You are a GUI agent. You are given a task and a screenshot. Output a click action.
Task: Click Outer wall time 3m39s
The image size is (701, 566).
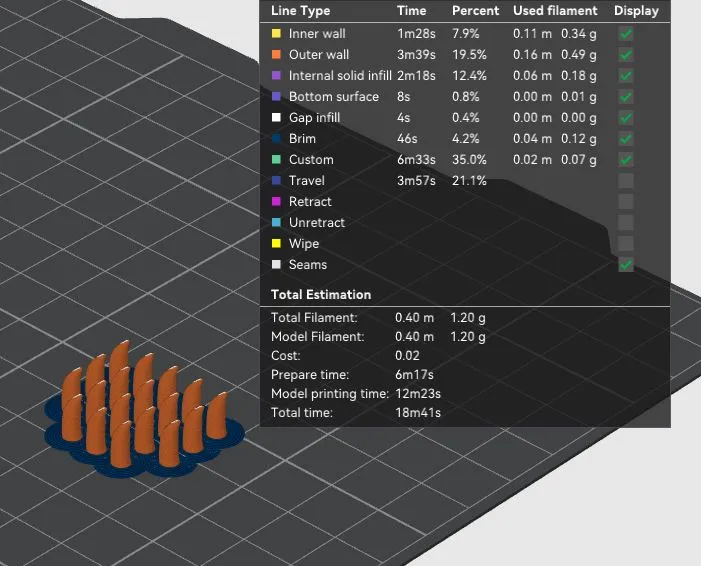click(x=416, y=55)
